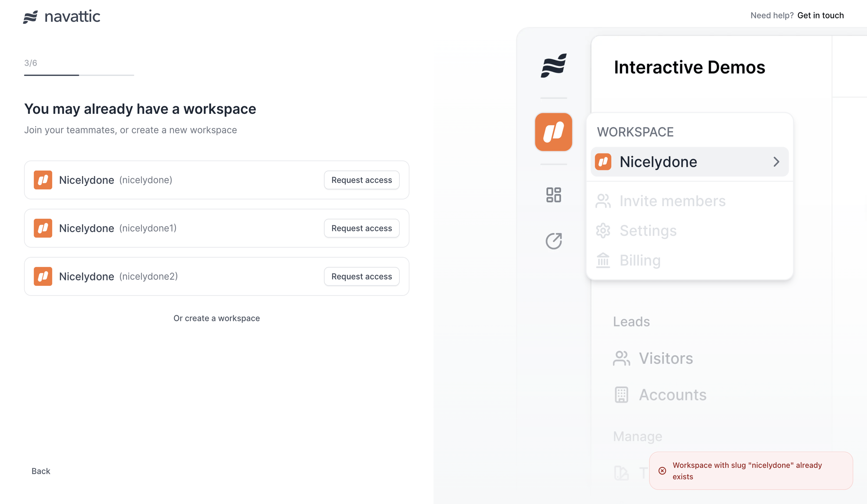Click the 'Need help?' text

[772, 15]
